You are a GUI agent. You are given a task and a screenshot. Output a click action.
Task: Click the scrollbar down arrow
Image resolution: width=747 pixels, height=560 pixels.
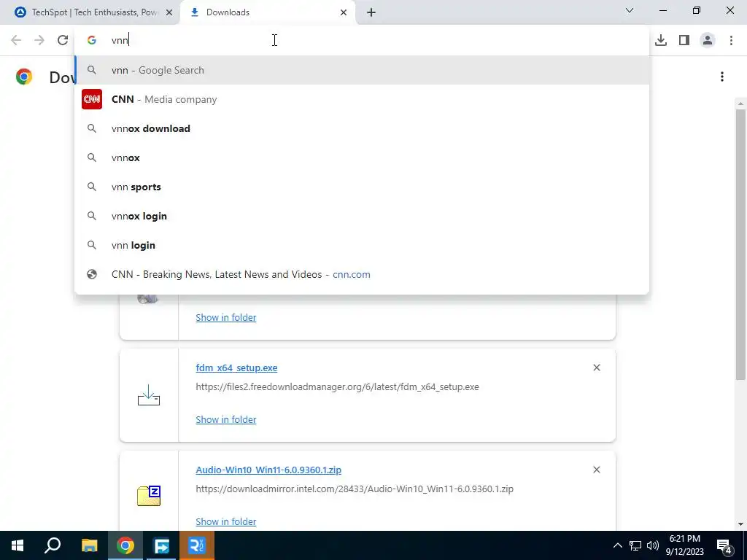[x=740, y=524]
